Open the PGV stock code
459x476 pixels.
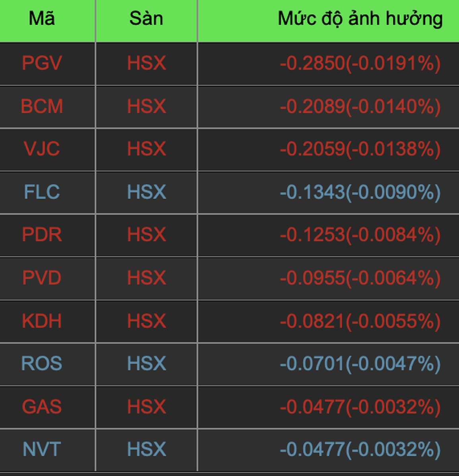tap(42, 63)
